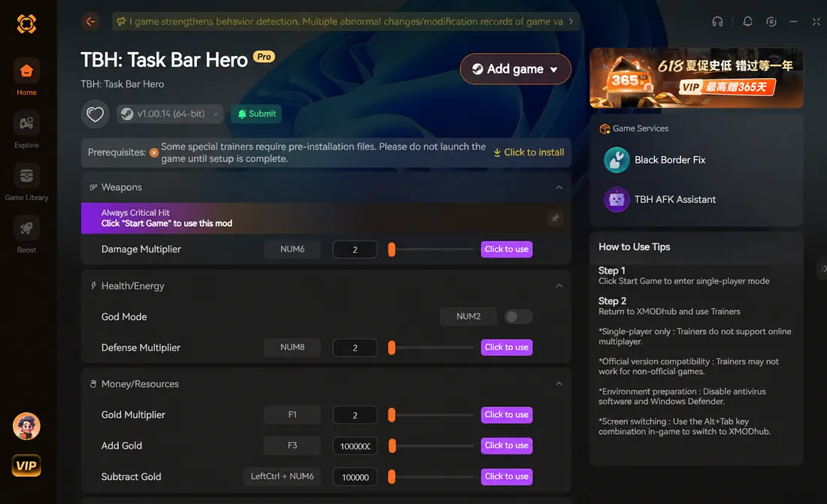
Task: Click the Game Services box icon
Action: [604, 128]
